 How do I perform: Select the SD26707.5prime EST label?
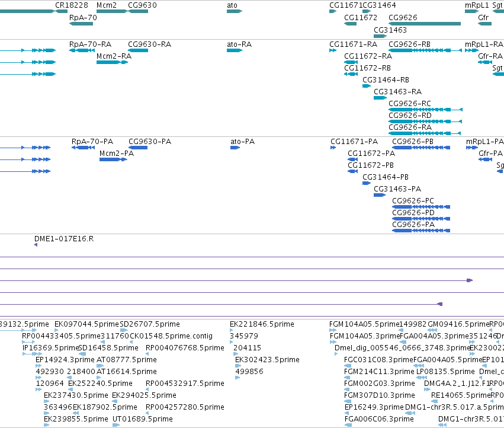[x=150, y=324]
